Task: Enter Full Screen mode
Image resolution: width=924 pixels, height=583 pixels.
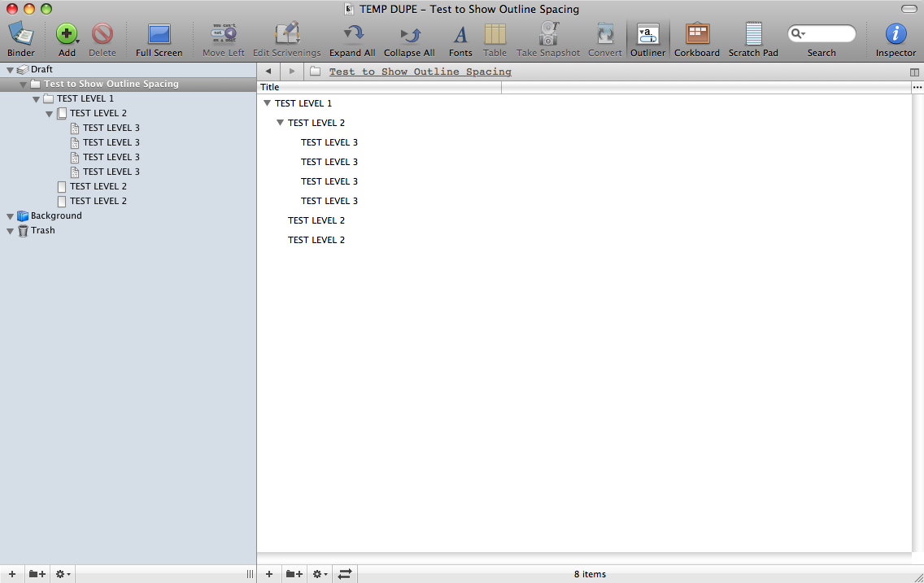Action: click(159, 34)
